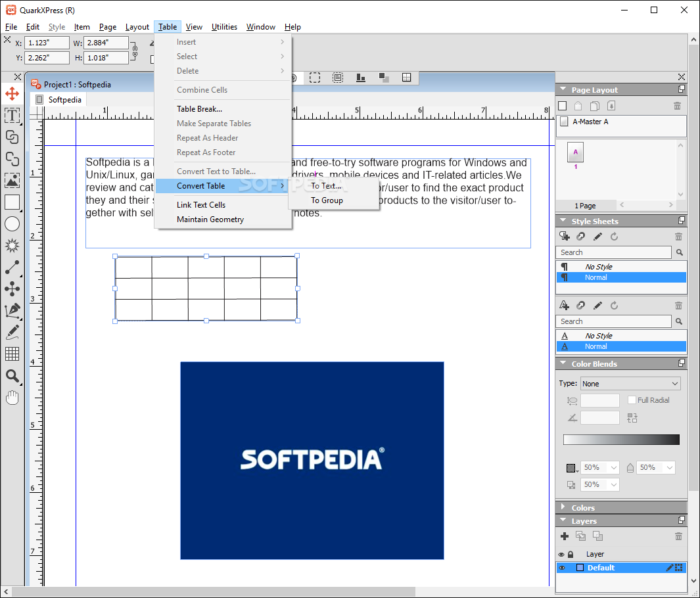Select the Bezier Pen tool

(12, 311)
